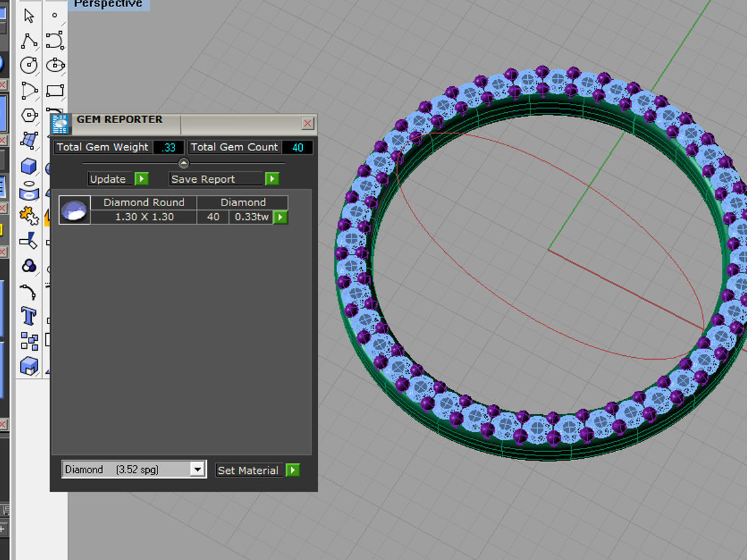
Task: Click the Perspective viewport tab
Action: [108, 5]
